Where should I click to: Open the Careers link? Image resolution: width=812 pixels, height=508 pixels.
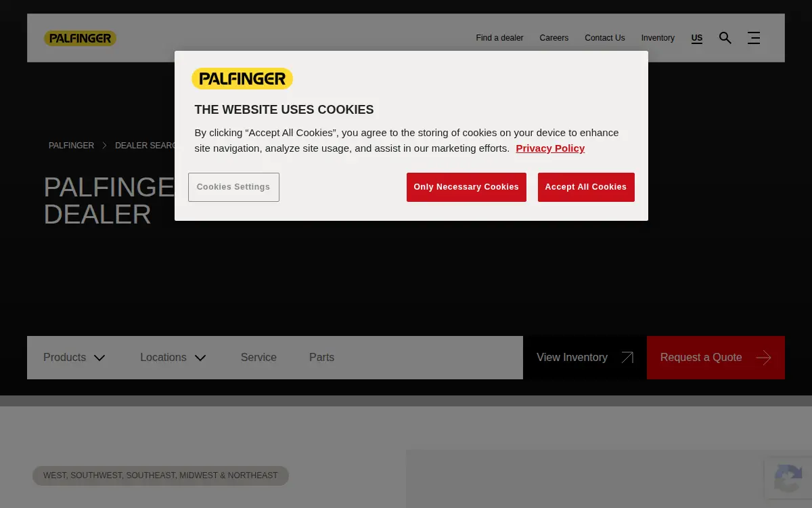tap(554, 38)
